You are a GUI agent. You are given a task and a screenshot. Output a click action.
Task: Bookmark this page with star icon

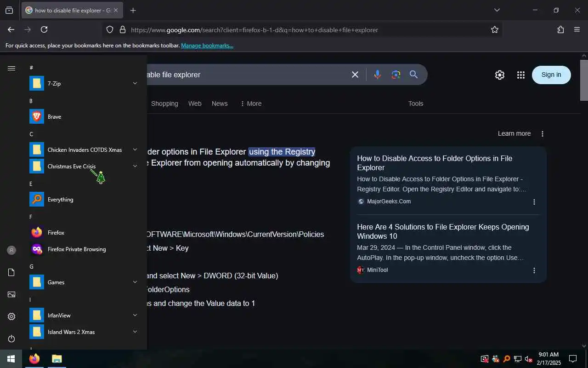(495, 29)
